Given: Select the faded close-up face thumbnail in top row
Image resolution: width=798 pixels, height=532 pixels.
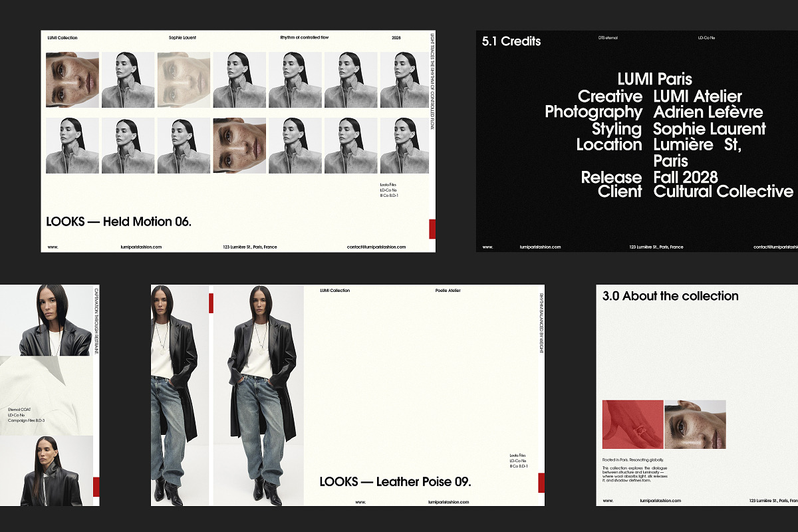Looking at the screenshot, I should pyautogui.click(x=184, y=80).
